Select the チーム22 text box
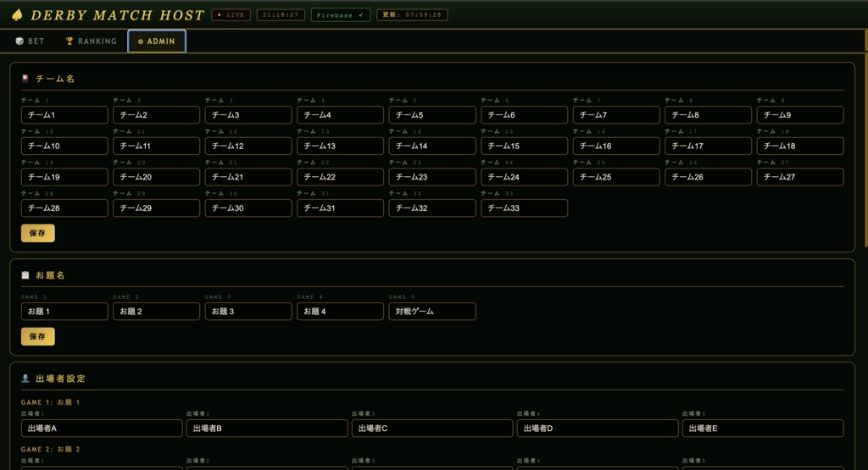Viewport: 868px width, 470px height. click(x=340, y=177)
